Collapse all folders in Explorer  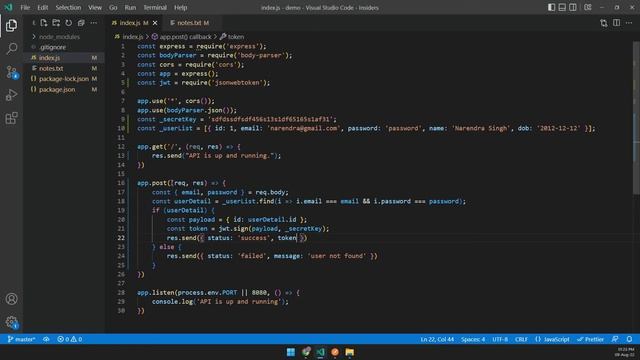[x=81, y=23]
